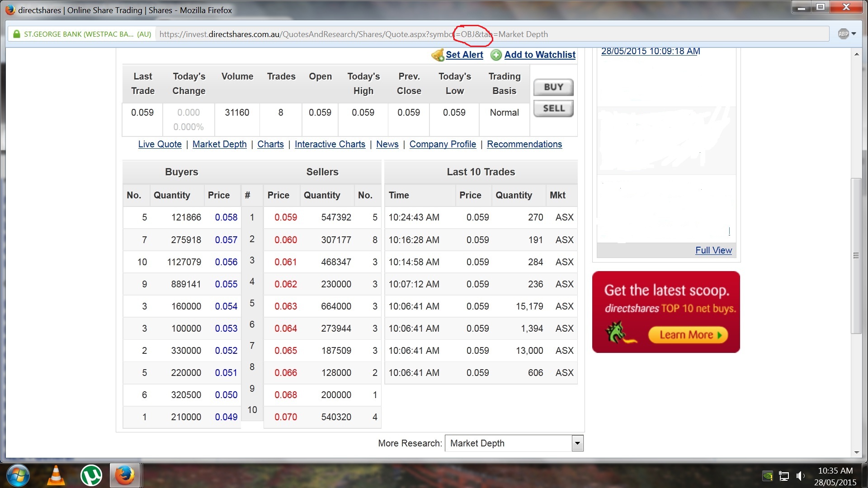The image size is (868, 488).
Task: Click the URL address bar field
Action: click(x=492, y=34)
